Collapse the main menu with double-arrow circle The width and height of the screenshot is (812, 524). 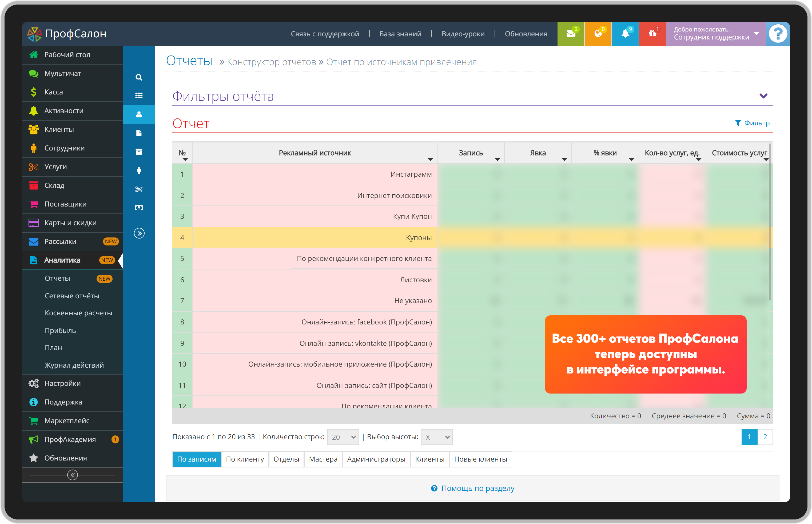click(x=73, y=475)
